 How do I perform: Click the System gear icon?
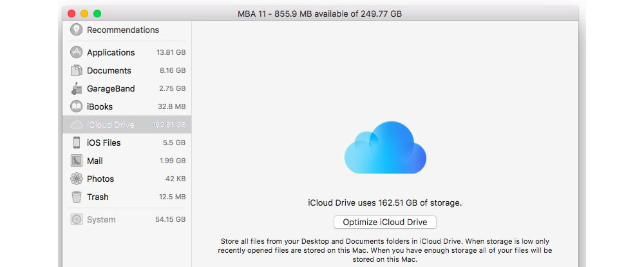pos(77,220)
